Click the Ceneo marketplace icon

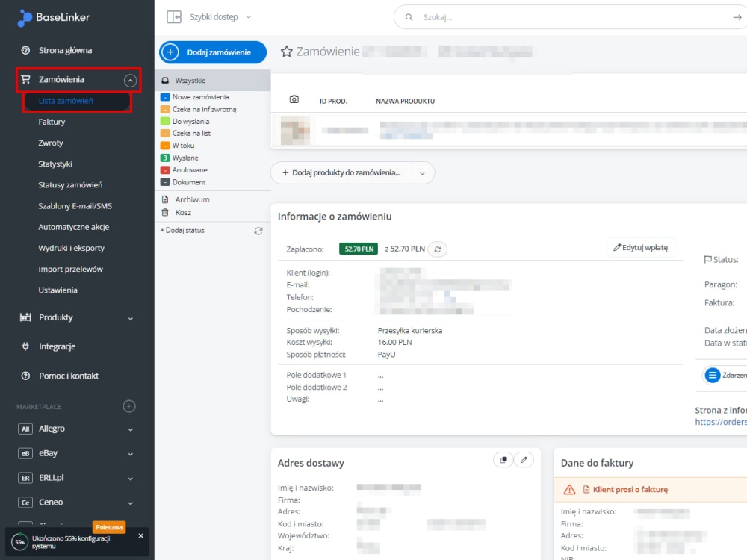25,503
